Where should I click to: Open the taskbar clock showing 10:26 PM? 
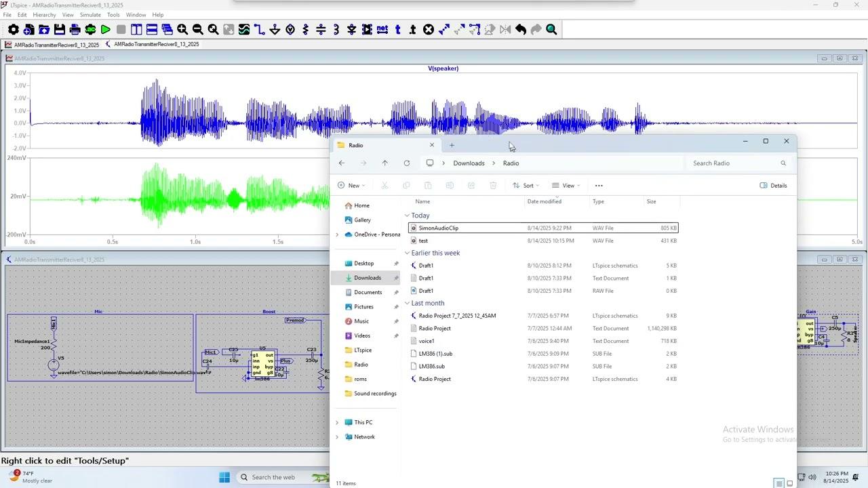836,477
